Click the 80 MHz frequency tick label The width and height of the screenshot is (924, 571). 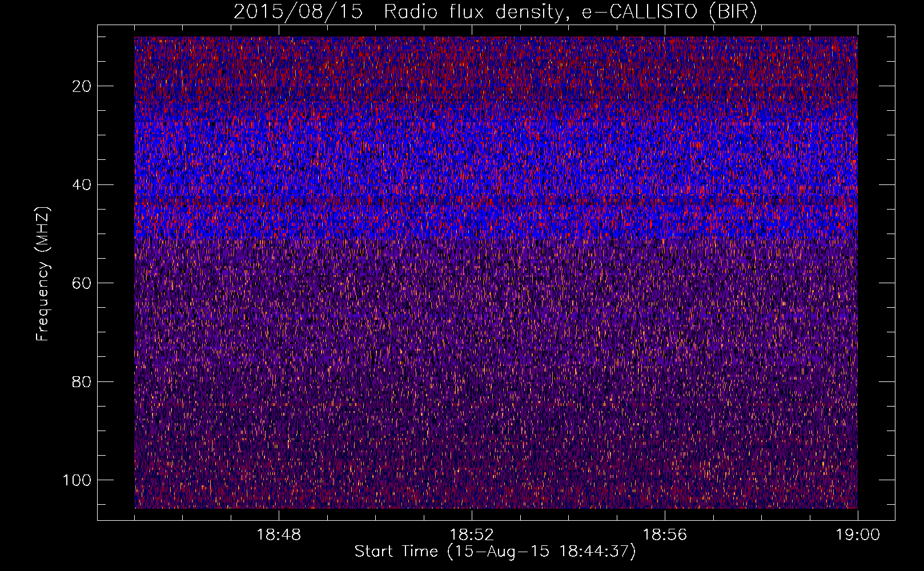(x=82, y=381)
